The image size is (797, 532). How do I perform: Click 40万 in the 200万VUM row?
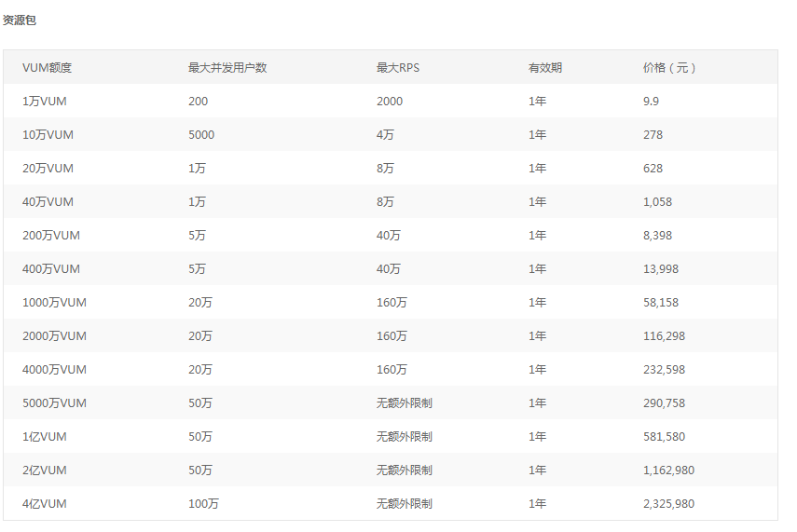[389, 236]
